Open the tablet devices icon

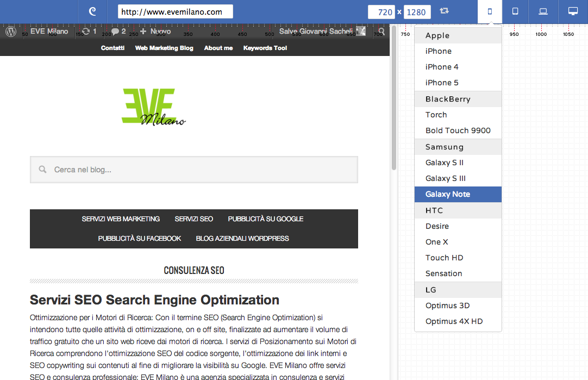(x=515, y=11)
